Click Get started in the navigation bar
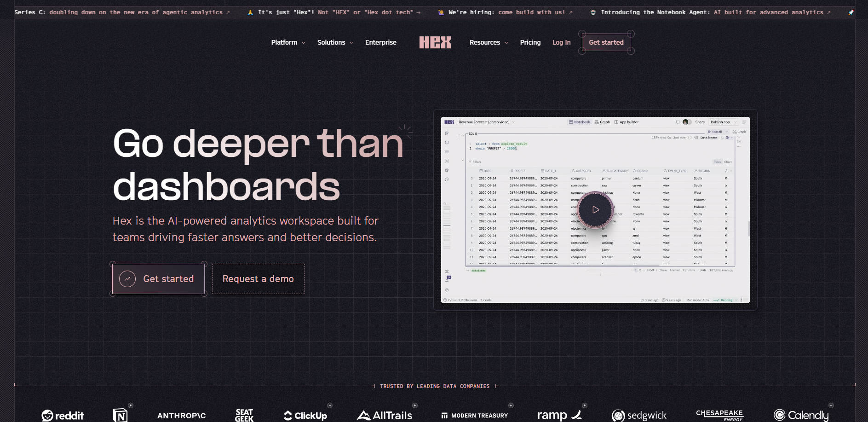868x422 pixels. point(606,42)
